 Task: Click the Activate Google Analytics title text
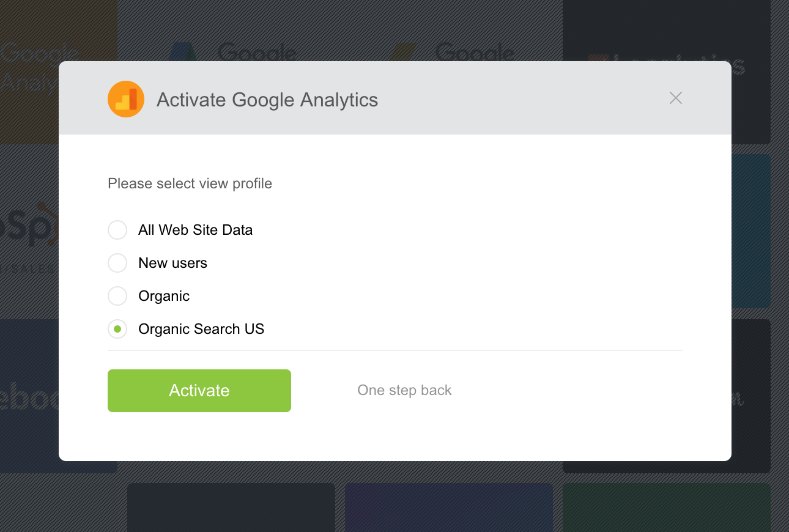click(267, 100)
